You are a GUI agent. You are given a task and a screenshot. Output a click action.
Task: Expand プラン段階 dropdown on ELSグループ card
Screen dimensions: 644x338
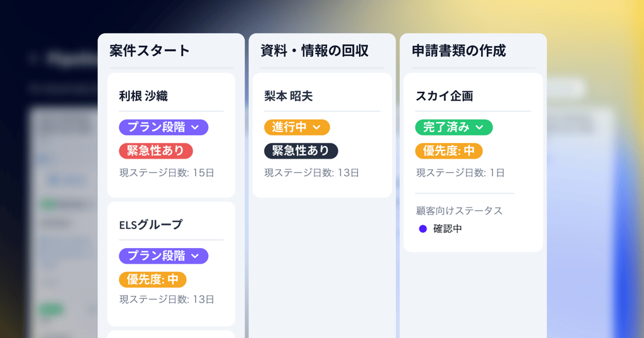coord(164,256)
